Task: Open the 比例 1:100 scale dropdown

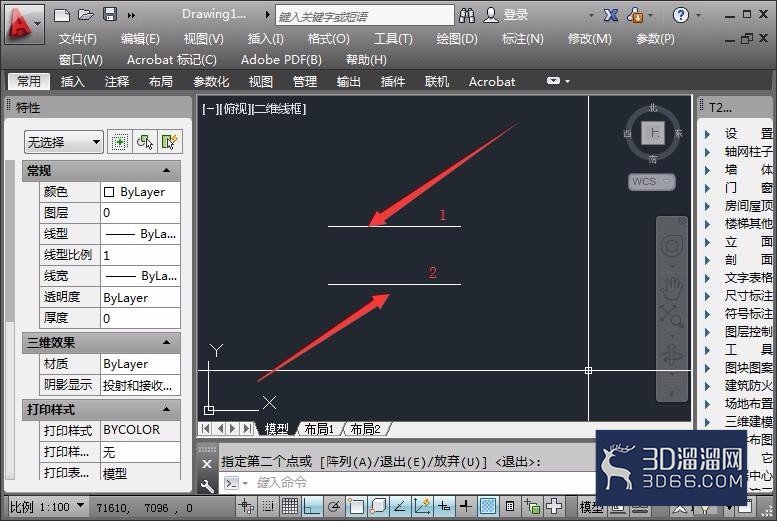Action: [47, 507]
